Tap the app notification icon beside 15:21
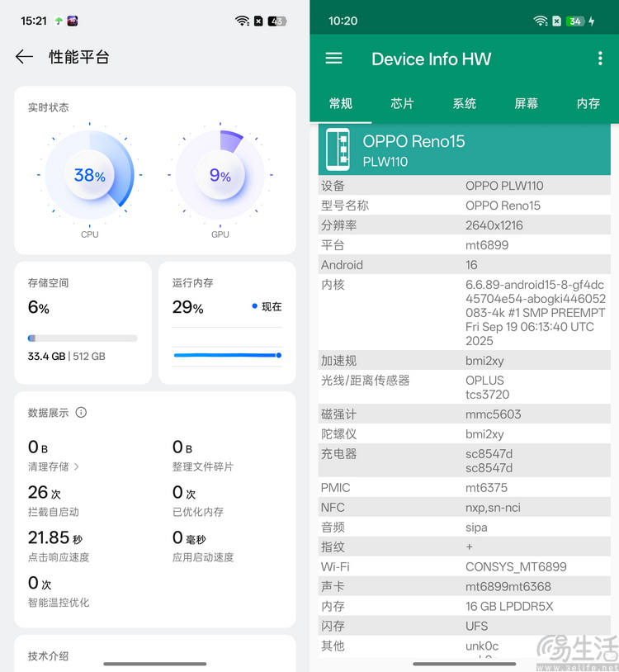This screenshot has width=619, height=672. [73, 21]
